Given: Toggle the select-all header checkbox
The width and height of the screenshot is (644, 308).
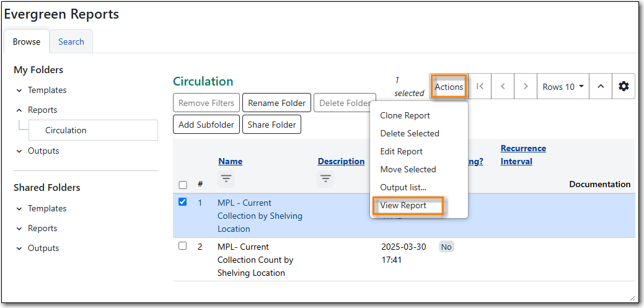Looking at the screenshot, I should 183,185.
